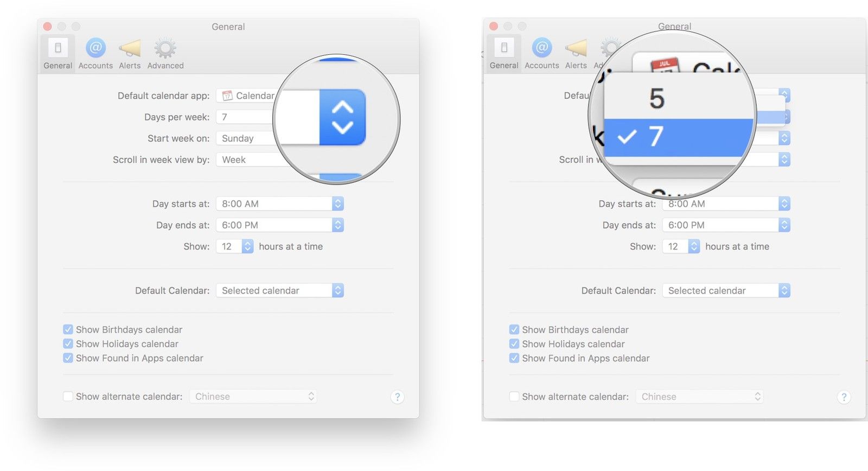Viewport: 868px width, 471px height.
Task: Click help question mark in left window
Action: [x=397, y=397]
